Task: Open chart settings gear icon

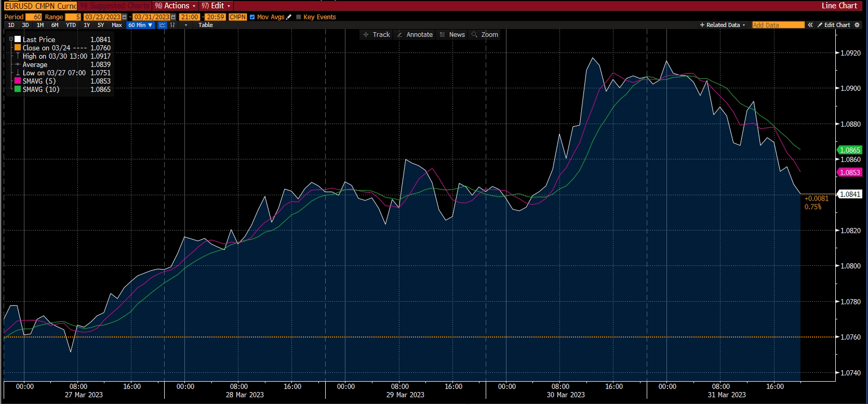Action: [x=857, y=25]
